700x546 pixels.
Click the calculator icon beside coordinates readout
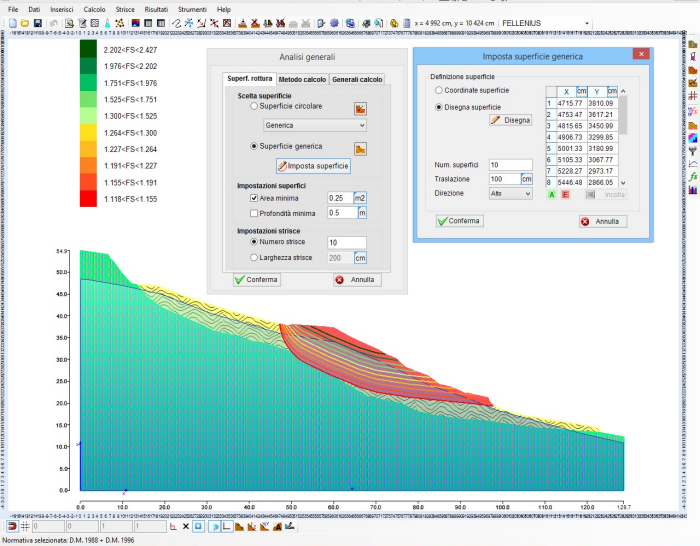406,23
